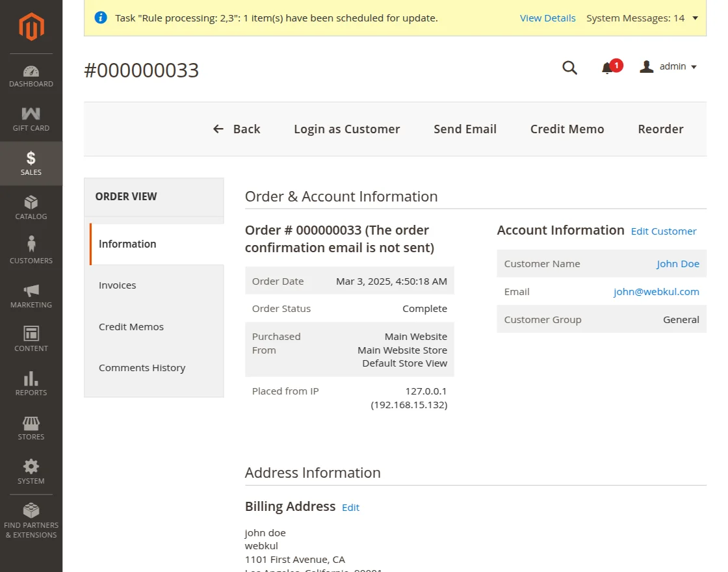Open the View Details link

click(x=547, y=18)
